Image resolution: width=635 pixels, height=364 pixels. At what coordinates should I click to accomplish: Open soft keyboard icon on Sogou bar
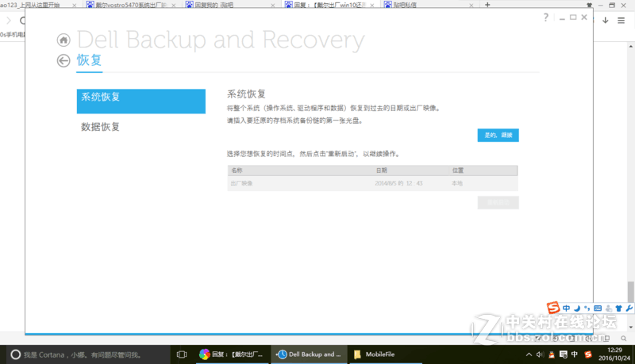598,308
